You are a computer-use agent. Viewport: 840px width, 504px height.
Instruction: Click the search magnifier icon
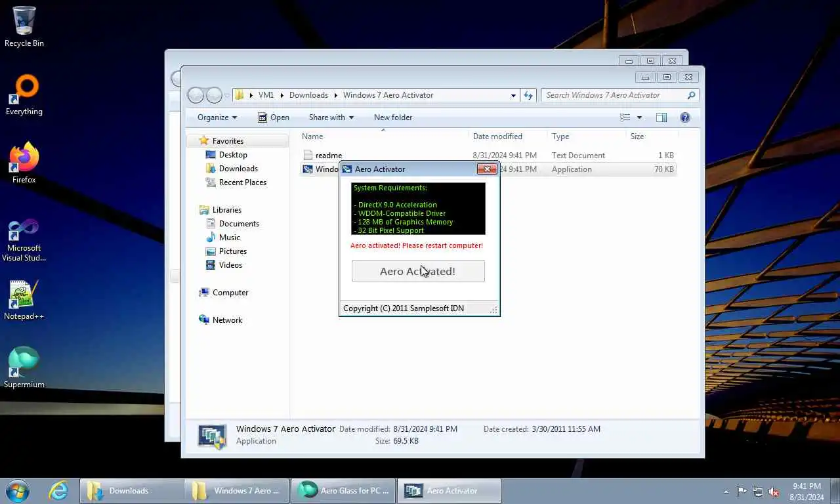point(691,95)
